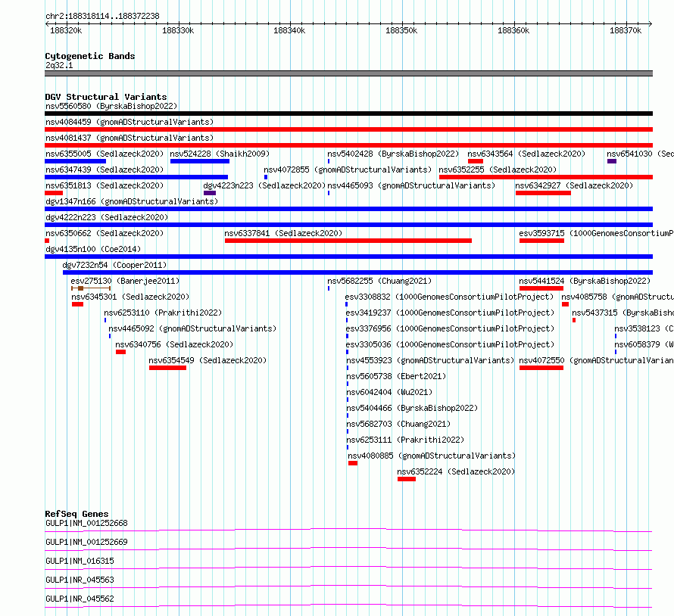The image size is (674, 616).
Task: Select GULP1|NM_016315 transcript label
Action: (x=80, y=561)
